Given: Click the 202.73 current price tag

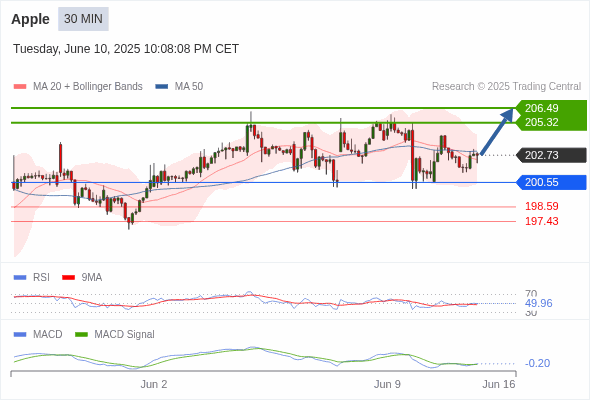Looking at the screenshot, I should (x=551, y=155).
